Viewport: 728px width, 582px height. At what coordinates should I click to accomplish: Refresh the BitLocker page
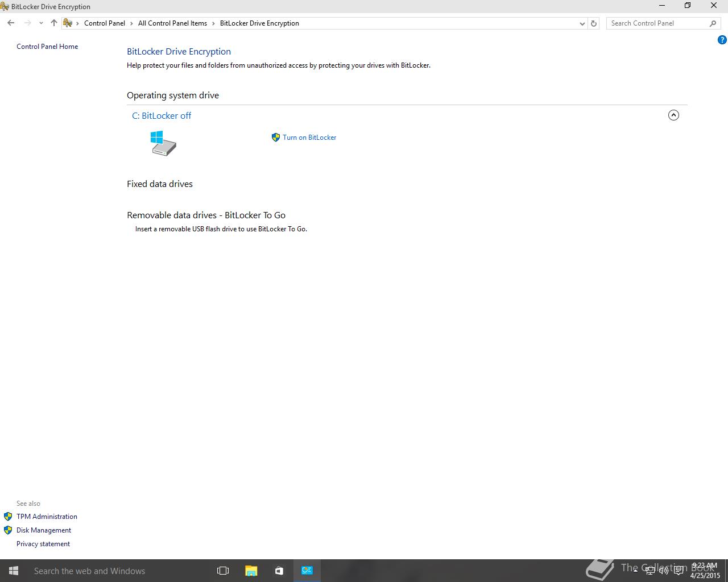(594, 23)
